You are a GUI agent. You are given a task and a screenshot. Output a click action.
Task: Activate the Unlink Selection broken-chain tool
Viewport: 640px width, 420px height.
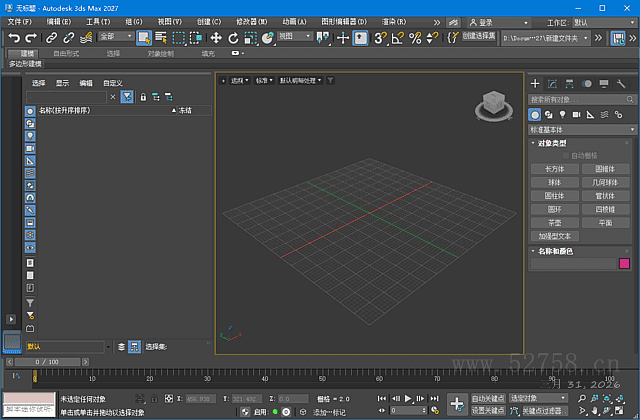(69, 38)
